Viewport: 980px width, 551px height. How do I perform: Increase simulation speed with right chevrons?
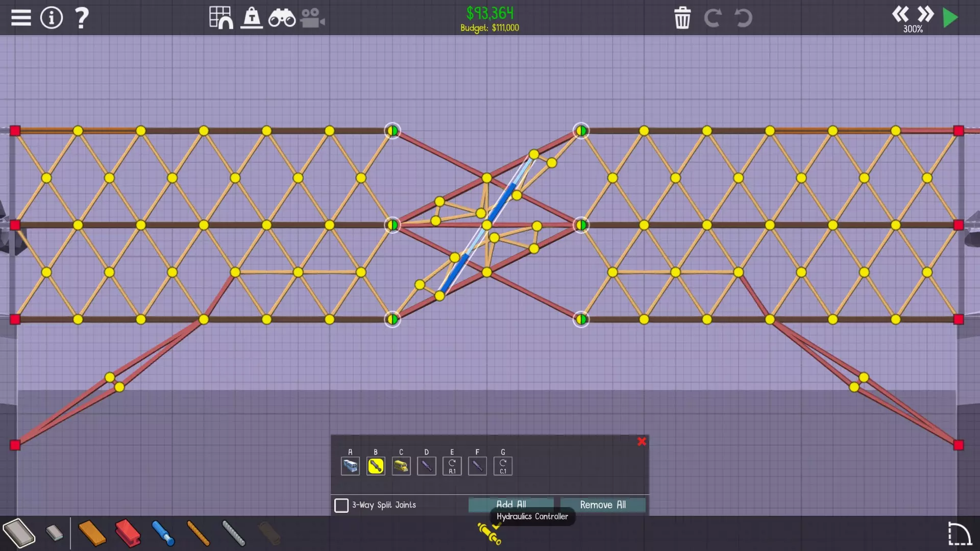tap(925, 14)
